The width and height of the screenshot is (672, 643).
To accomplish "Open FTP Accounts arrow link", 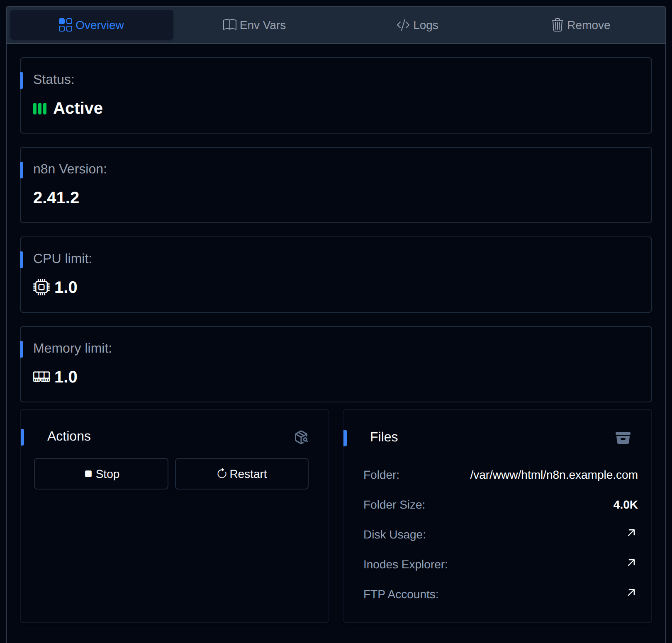I will point(631,592).
